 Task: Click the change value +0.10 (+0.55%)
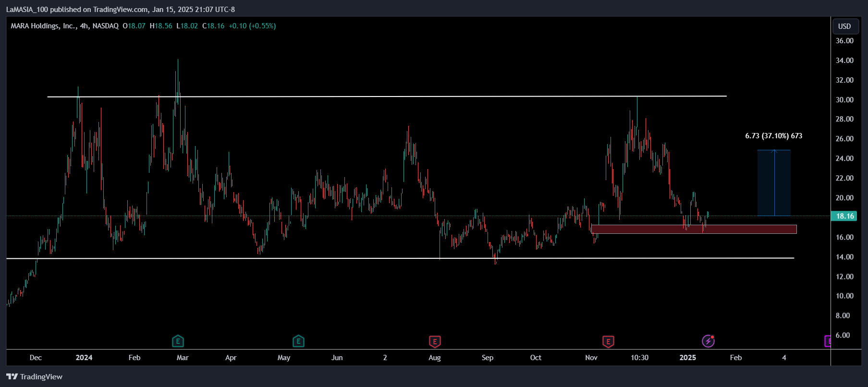click(x=252, y=26)
